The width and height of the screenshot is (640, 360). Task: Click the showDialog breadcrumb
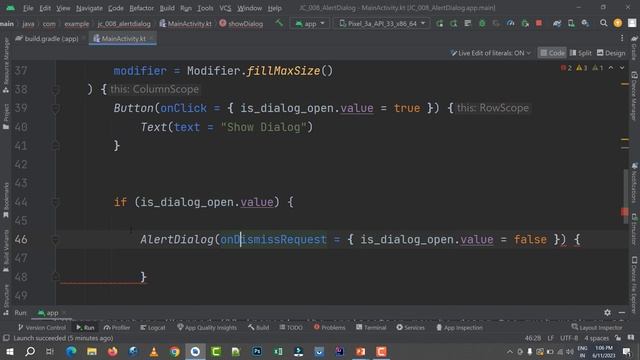(241, 24)
